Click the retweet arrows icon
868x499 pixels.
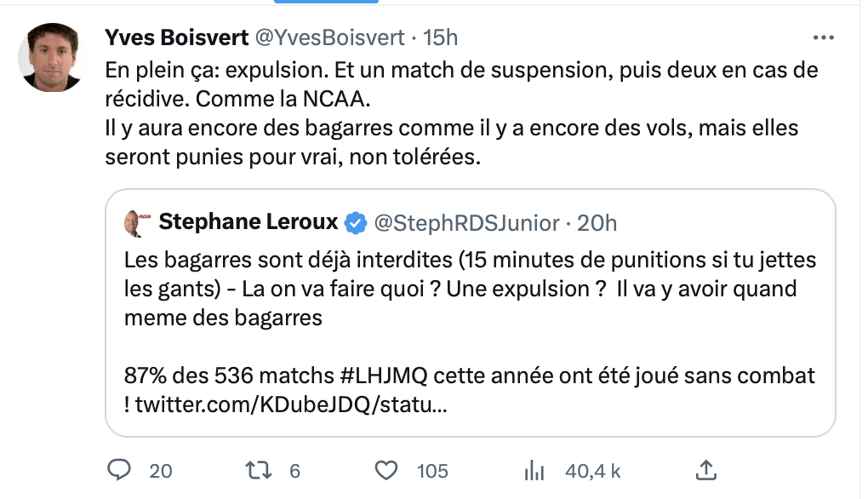click(254, 470)
